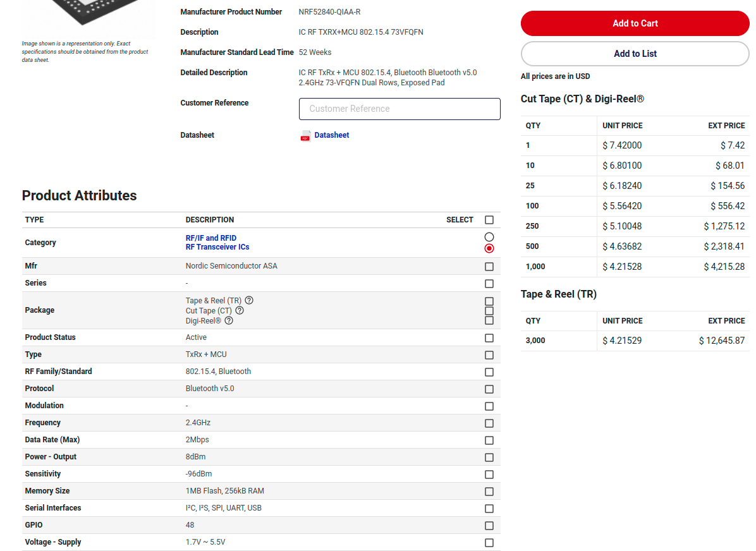The image size is (756, 551).
Task: Open the RF Transceiver ICs link
Action: click(217, 247)
